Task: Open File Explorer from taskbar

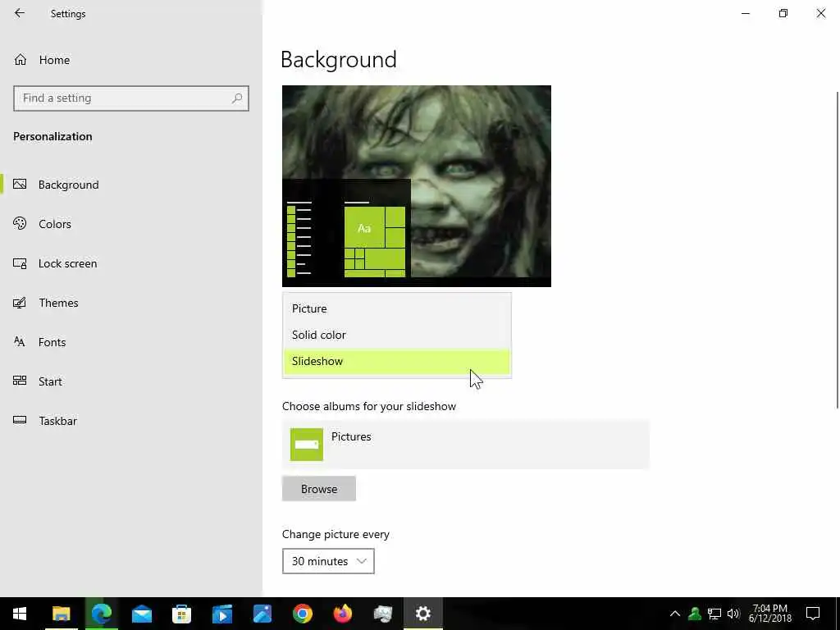Action: tap(61, 614)
